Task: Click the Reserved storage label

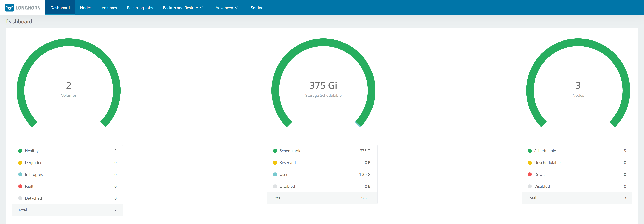Action: coord(287,163)
